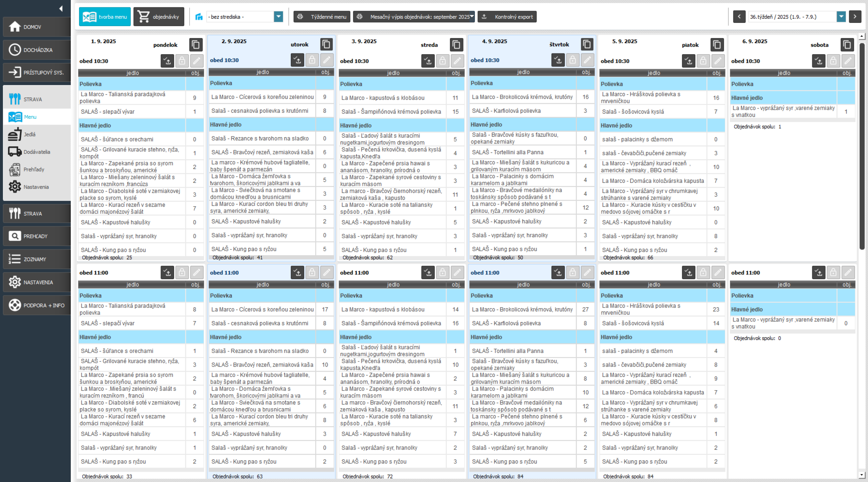This screenshot has height=482, width=868.
Task: Expand the 36. týždeň week selector dropdown
Action: (841, 17)
